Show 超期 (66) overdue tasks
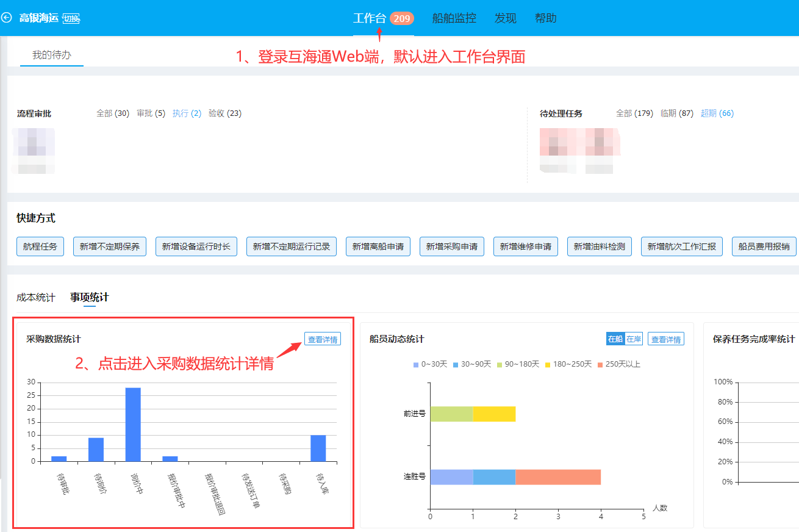 click(x=717, y=113)
